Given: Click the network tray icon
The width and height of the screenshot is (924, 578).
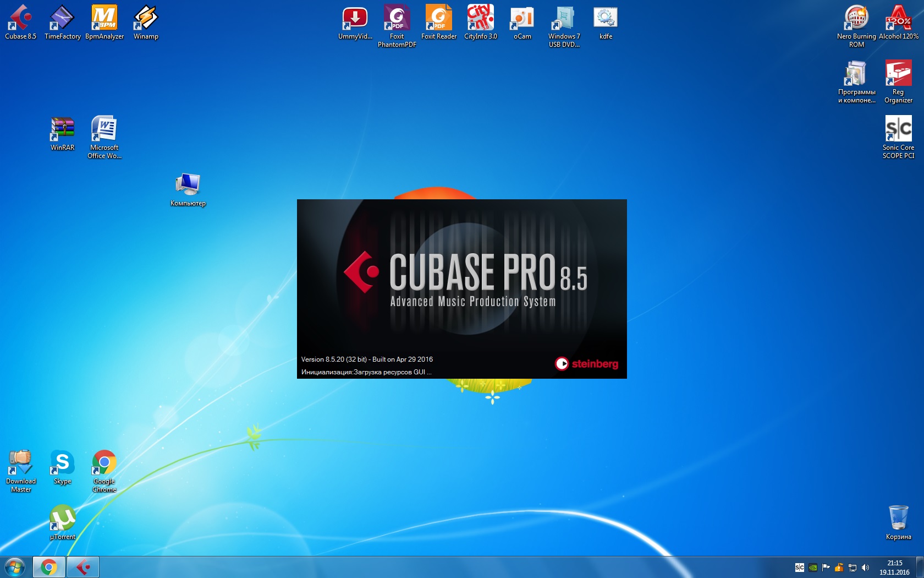Looking at the screenshot, I should tap(853, 568).
